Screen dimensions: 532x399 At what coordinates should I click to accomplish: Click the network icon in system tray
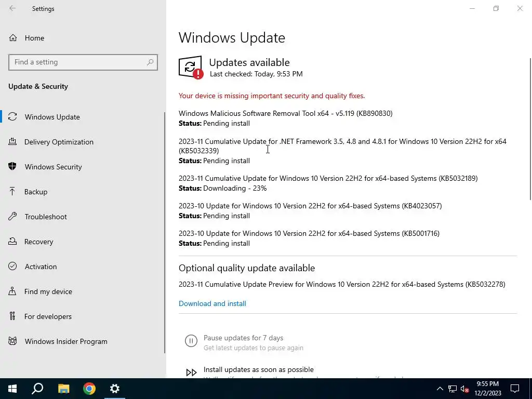tap(453, 389)
